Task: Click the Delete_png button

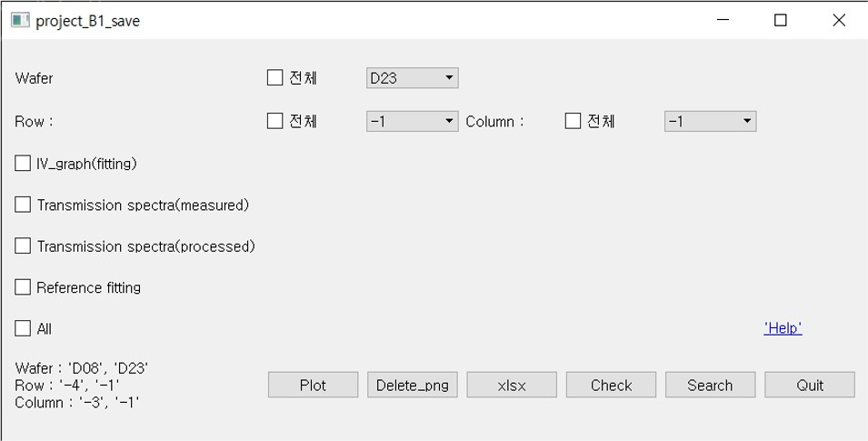Action: (x=412, y=385)
